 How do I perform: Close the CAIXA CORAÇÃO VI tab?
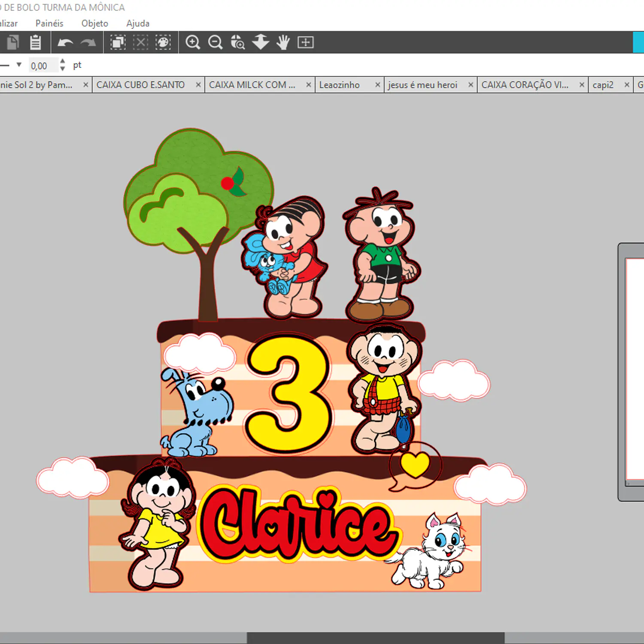point(582,85)
